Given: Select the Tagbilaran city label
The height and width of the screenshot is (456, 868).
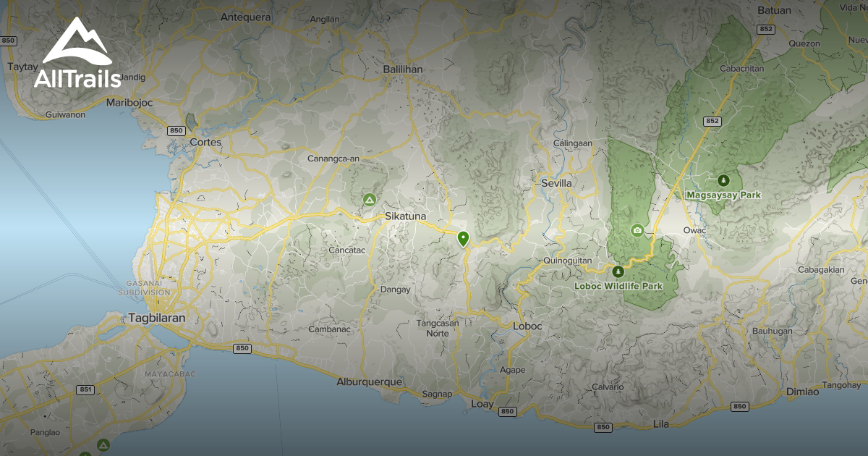Looking at the screenshot, I should point(158,318).
